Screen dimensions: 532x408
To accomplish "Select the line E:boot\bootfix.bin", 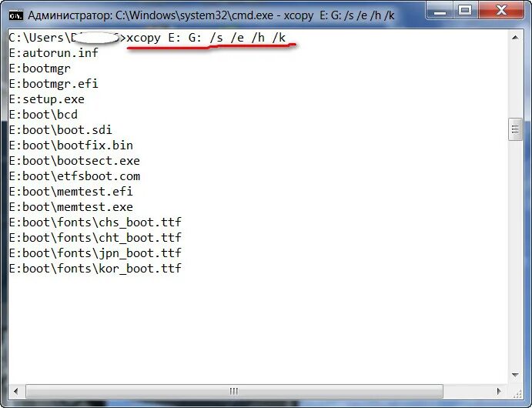I will pos(71,145).
